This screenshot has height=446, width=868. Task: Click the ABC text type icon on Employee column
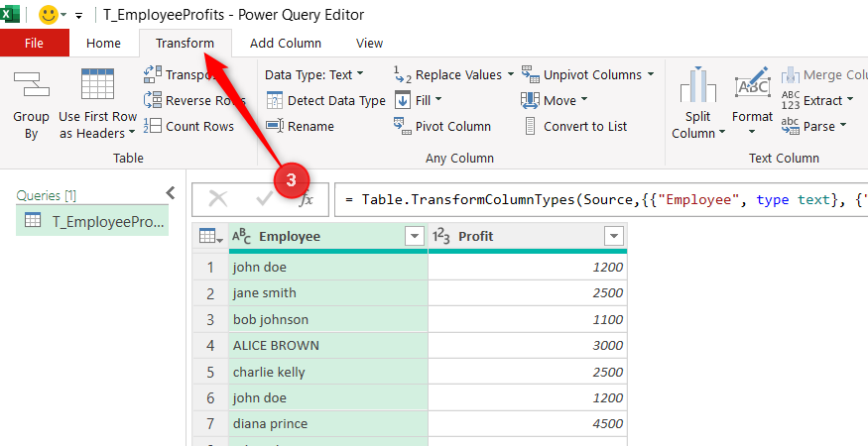[x=241, y=237]
